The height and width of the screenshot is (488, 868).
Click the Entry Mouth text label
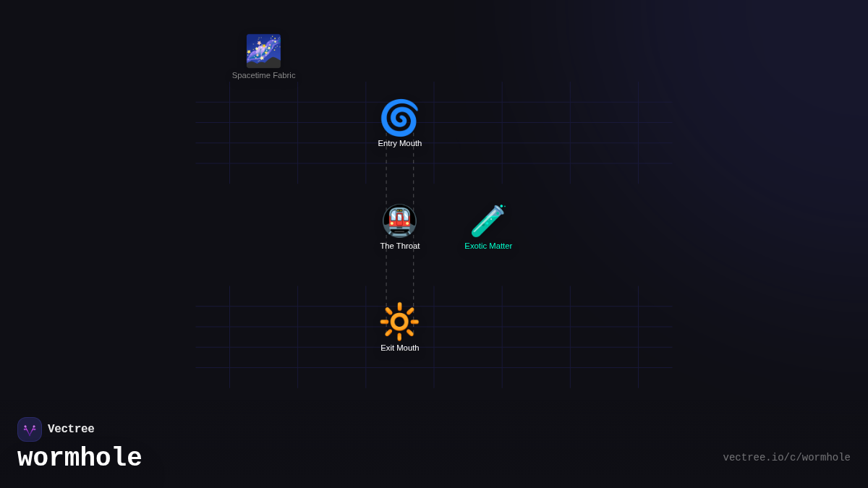click(399, 143)
